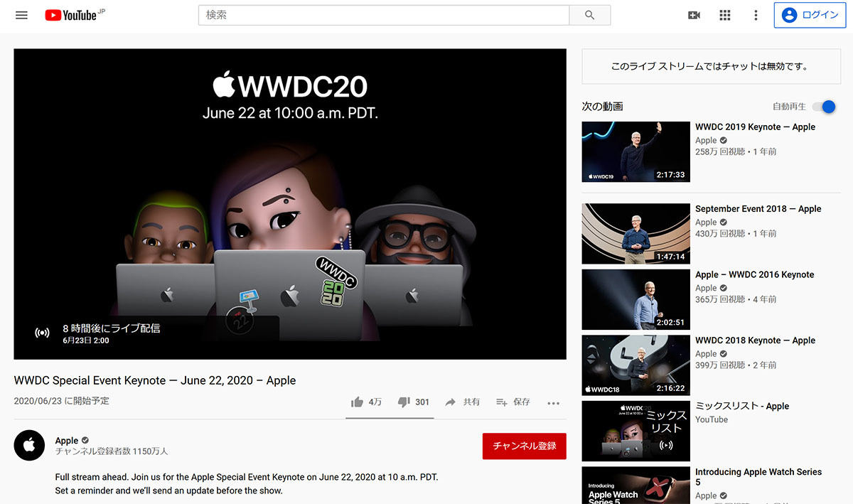Click '365万 回視聴・4年前' view count
Viewport: 853px width, 504px height.
coord(736,299)
